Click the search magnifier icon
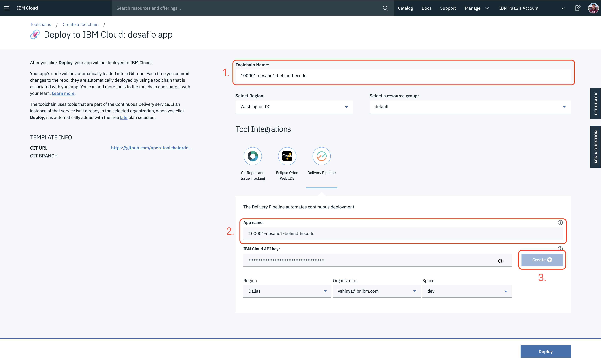The height and width of the screenshot is (364, 601). (385, 8)
